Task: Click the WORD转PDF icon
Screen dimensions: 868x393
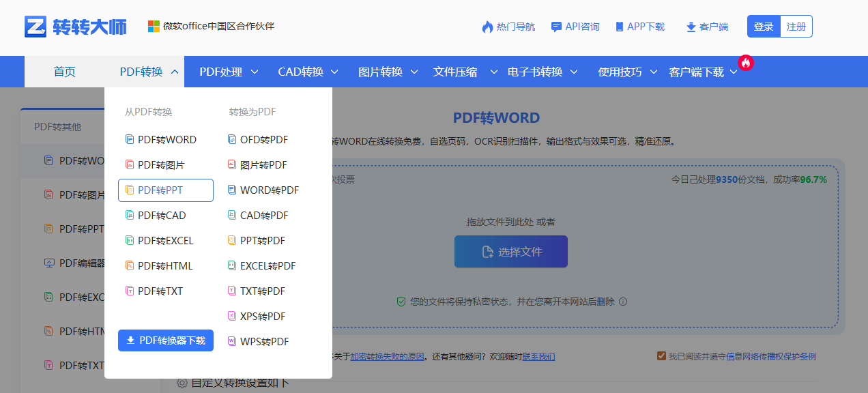Action: pyautogui.click(x=232, y=190)
